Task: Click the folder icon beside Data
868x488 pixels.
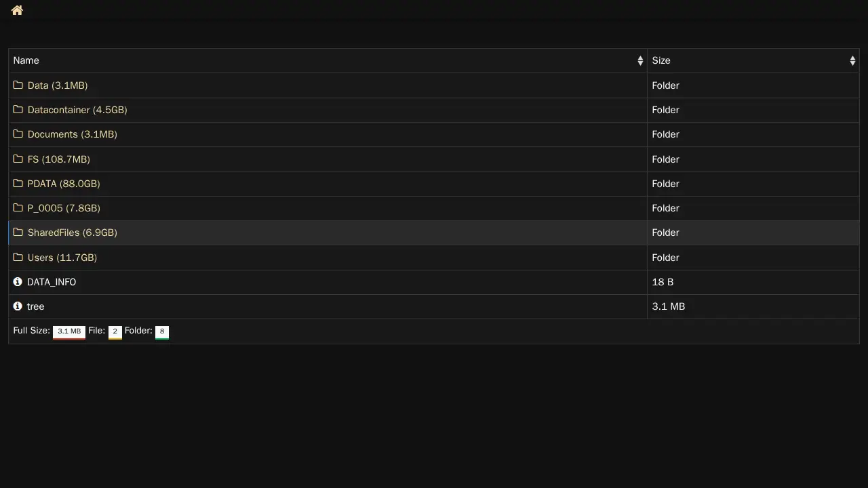Action: 18,85
